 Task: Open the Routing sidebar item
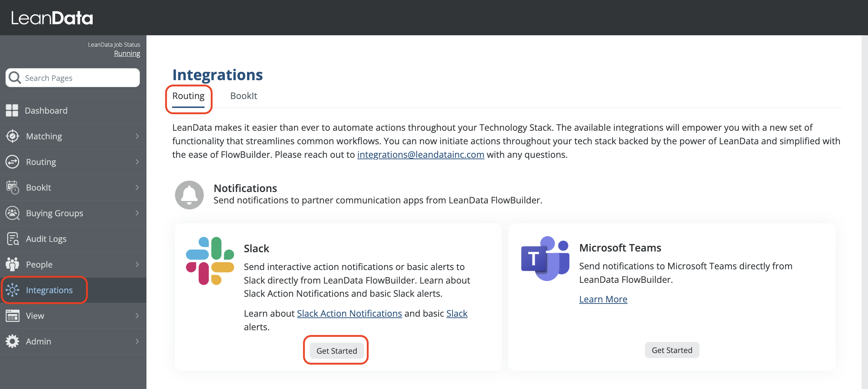click(73, 162)
